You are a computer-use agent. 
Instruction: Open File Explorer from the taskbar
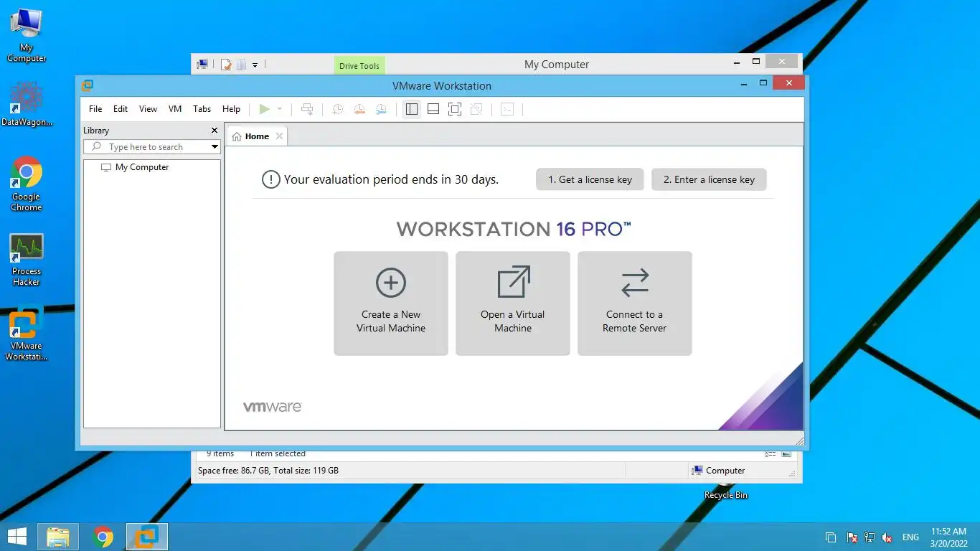click(58, 537)
